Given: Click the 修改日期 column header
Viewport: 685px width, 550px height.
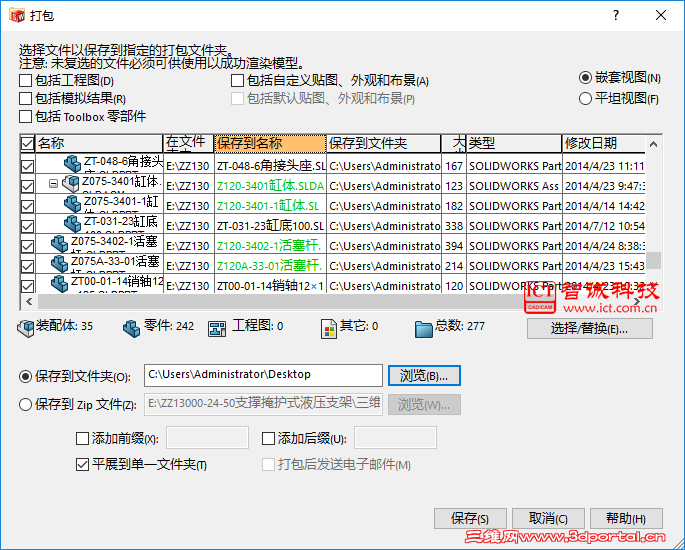Looking at the screenshot, I should point(604,143).
